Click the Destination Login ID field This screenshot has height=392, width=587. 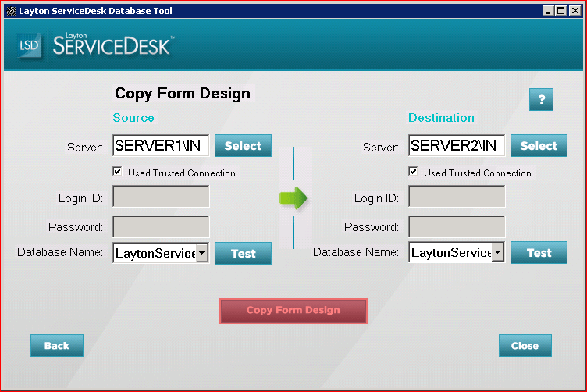click(457, 196)
